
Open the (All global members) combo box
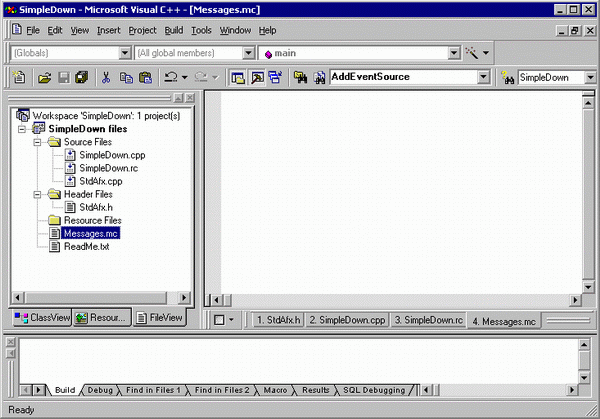248,53
